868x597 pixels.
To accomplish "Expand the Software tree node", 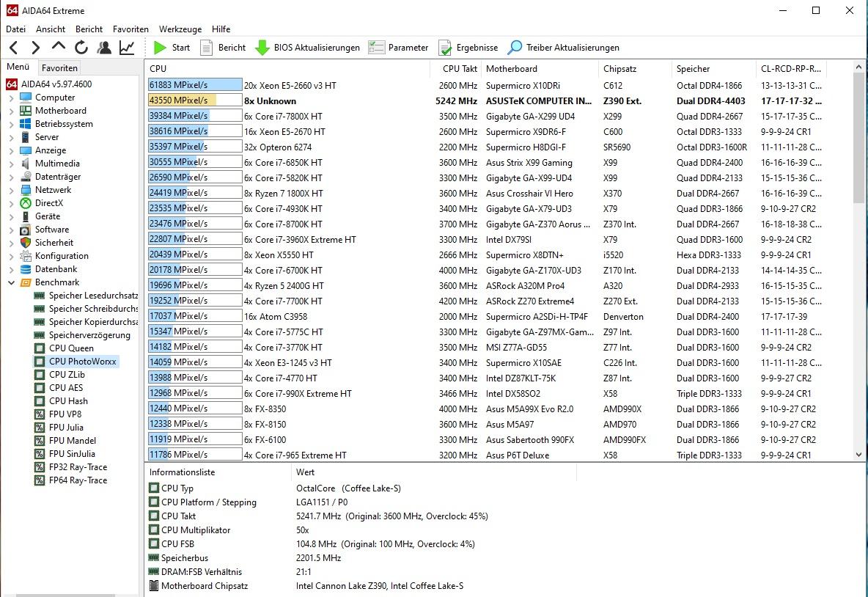I will pyautogui.click(x=11, y=230).
